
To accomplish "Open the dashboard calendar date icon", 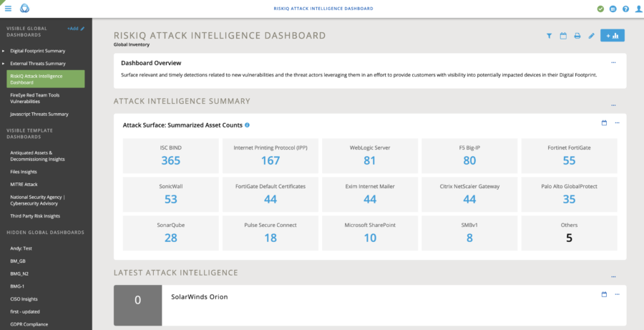I will click(x=563, y=36).
